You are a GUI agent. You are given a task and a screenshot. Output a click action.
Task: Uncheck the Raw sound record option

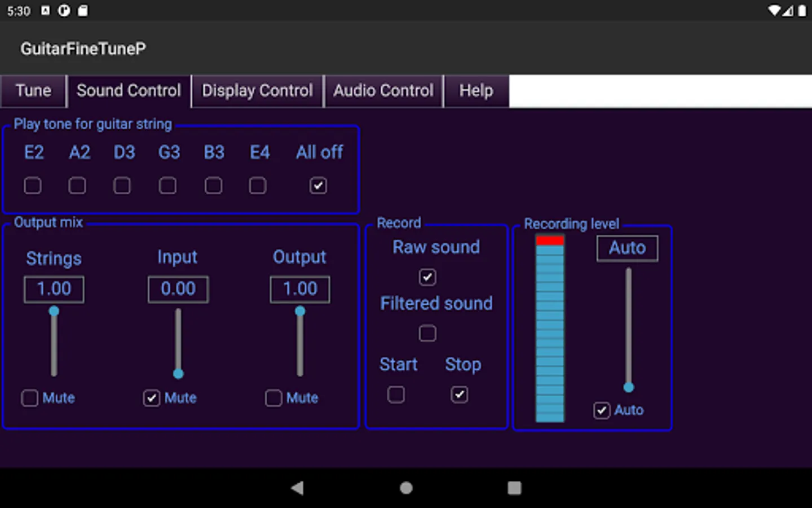click(x=427, y=277)
